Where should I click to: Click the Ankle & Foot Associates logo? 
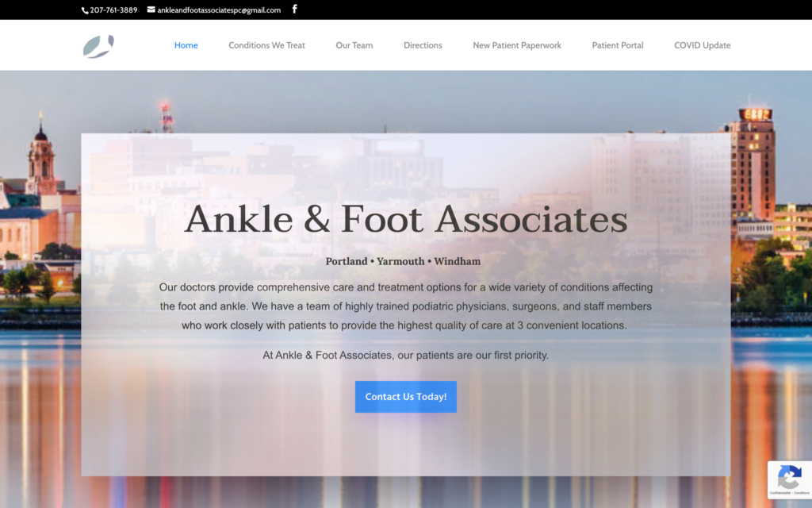[98, 46]
